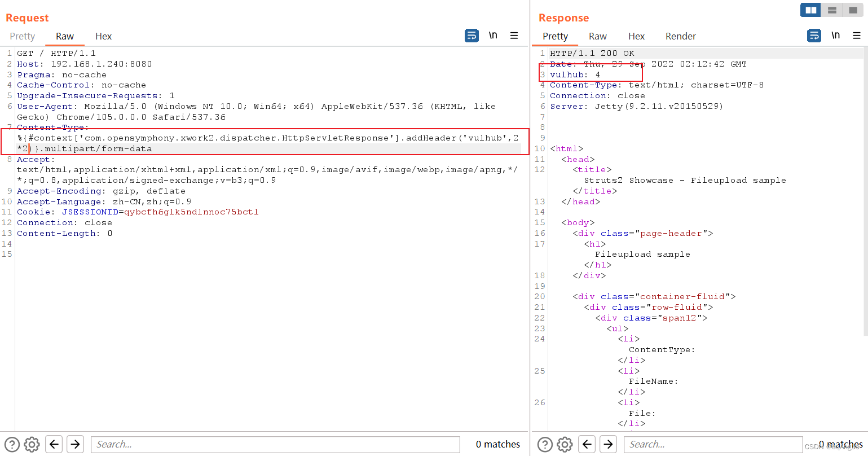Viewport: 868px width, 456px height.
Task: Go to next match in Response search
Action: pyautogui.click(x=608, y=444)
